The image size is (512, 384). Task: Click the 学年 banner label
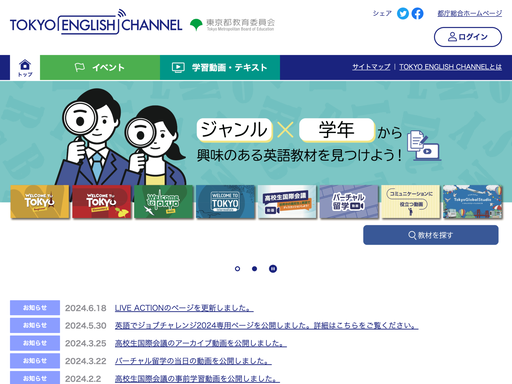pyautogui.click(x=337, y=130)
